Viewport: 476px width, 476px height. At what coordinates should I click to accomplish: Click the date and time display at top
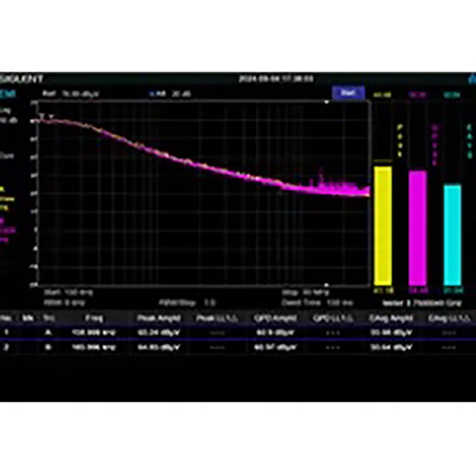[x=276, y=79]
